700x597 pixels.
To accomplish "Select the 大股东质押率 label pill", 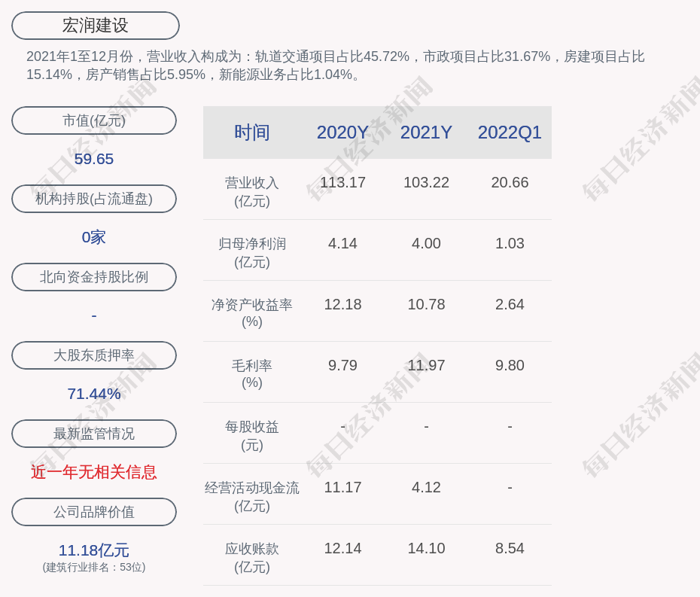I will pos(94,355).
